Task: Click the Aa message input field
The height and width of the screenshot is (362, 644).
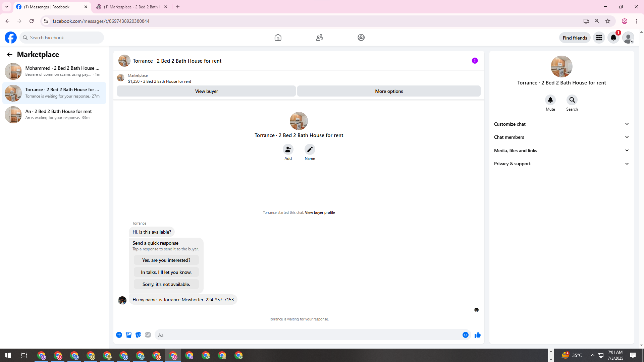Action: click(x=307, y=335)
